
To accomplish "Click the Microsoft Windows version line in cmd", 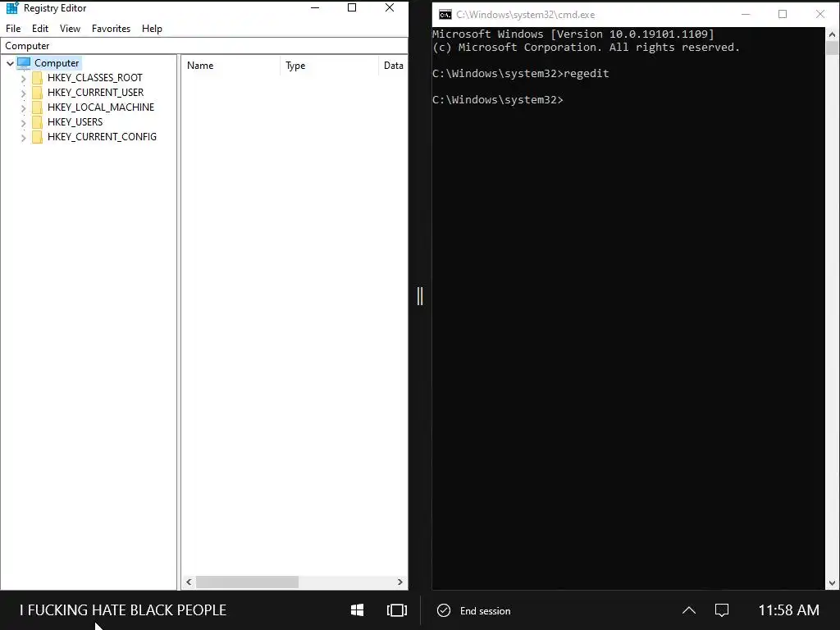I will [x=573, y=34].
